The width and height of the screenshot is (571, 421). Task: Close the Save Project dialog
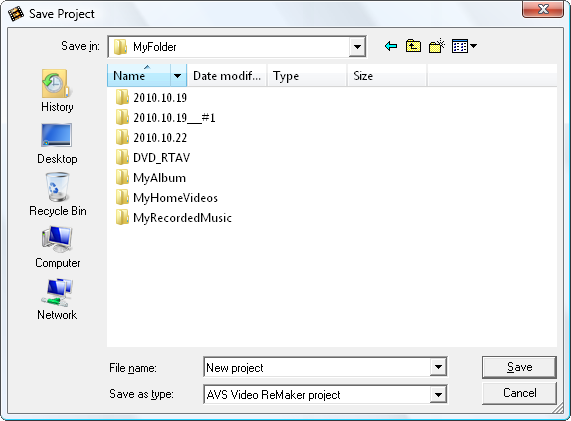[x=543, y=9]
